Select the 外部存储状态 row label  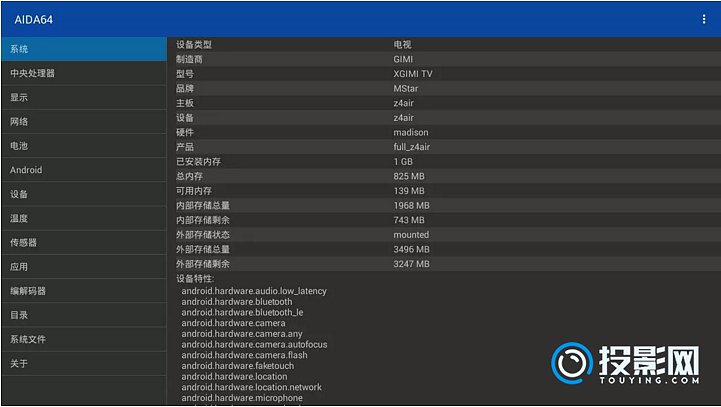click(x=203, y=235)
